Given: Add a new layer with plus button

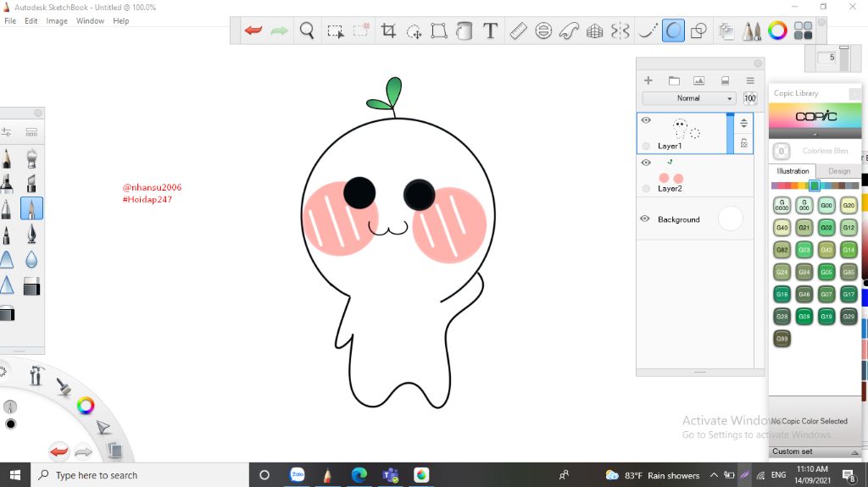Looking at the screenshot, I should pos(648,80).
